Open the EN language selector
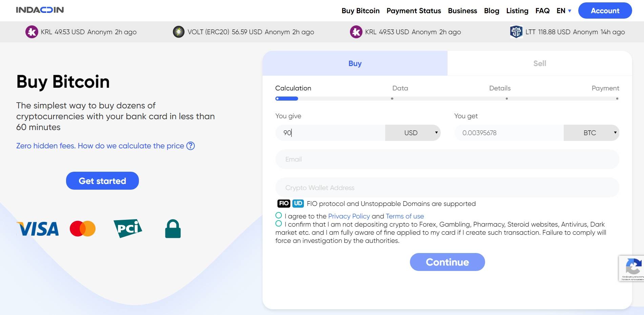Screen dimensions: 644x315 (x=564, y=11)
